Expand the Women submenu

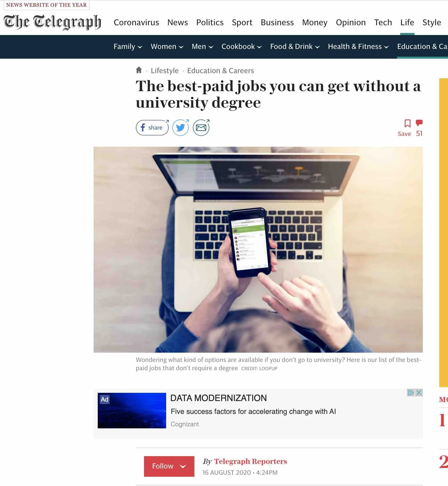point(167,47)
